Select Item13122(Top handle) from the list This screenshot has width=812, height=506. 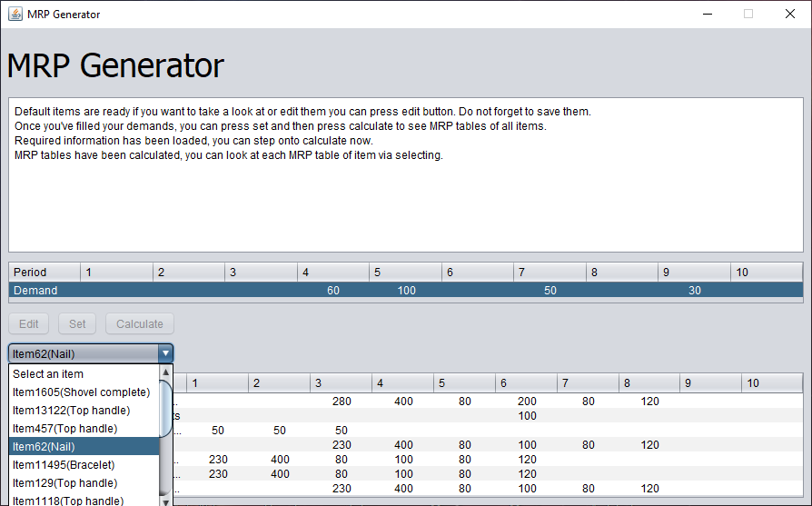point(84,411)
